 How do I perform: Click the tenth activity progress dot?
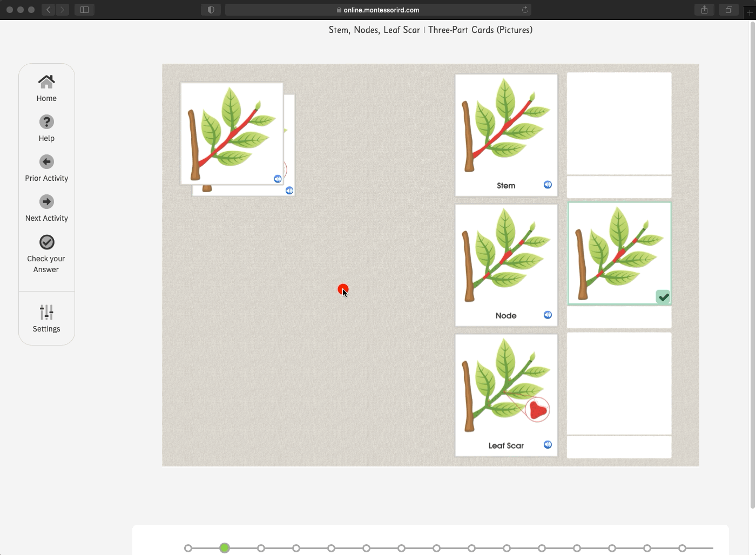coord(507,548)
